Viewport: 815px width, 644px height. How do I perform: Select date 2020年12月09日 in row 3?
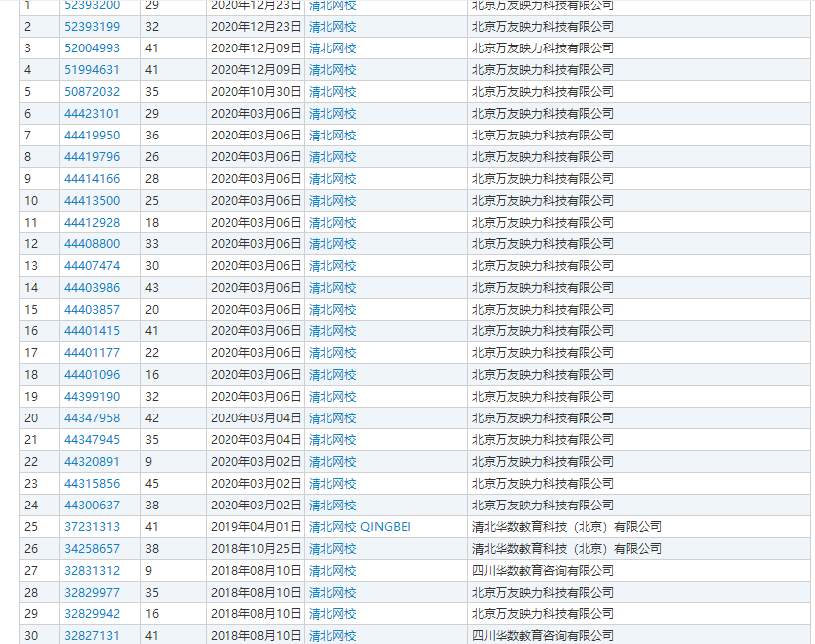click(x=256, y=48)
